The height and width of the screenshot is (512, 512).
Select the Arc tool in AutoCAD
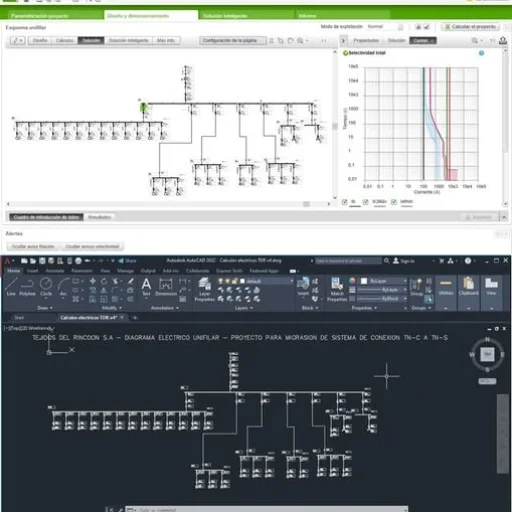(63, 287)
